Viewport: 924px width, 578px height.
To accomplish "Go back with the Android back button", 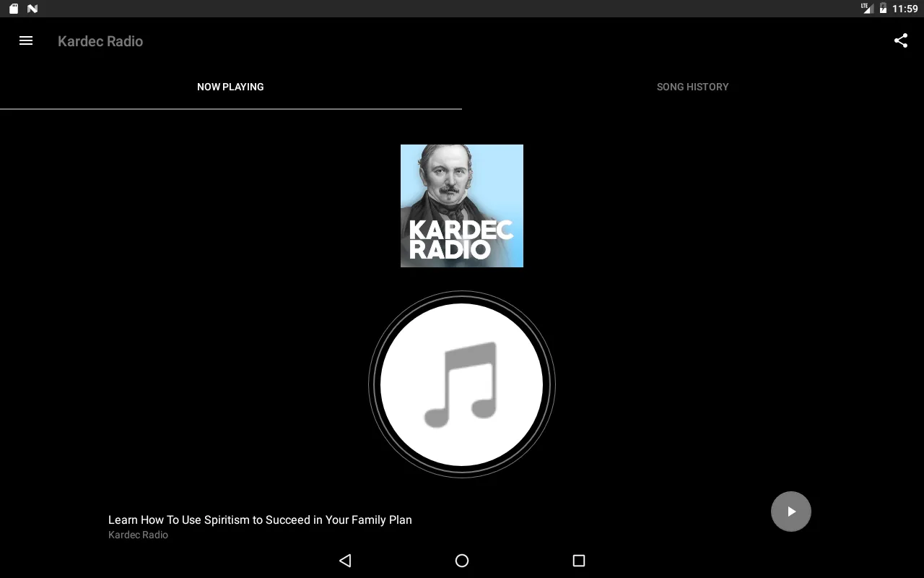I will tap(345, 561).
